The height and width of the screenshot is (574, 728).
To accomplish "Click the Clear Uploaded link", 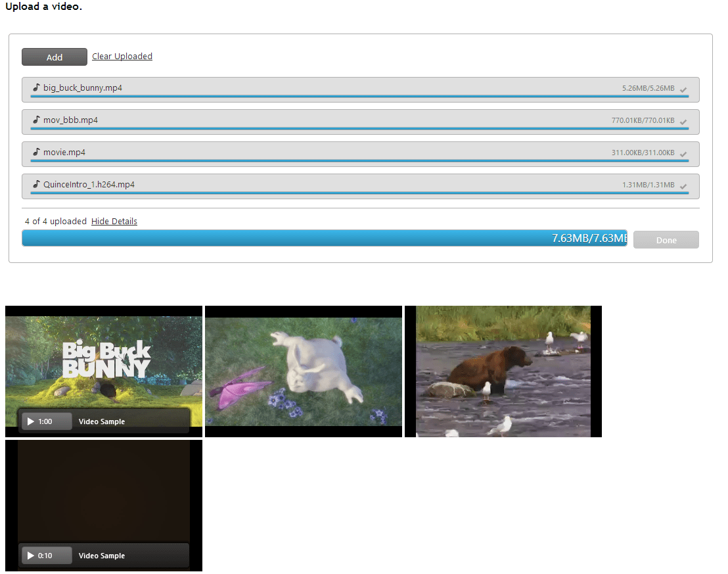I will point(122,56).
